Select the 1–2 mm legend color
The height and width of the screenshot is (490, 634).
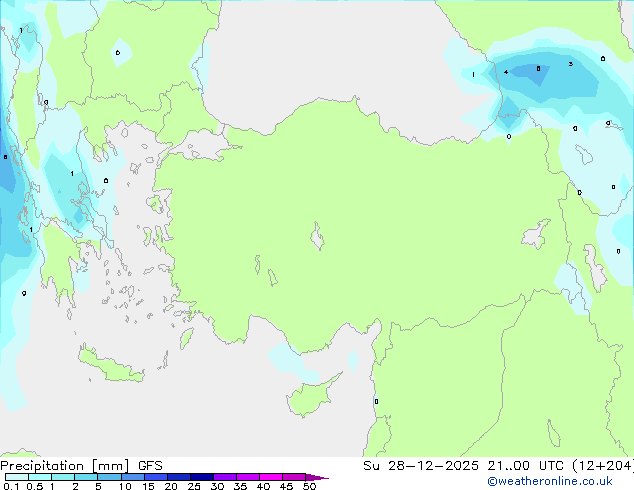click(63, 477)
